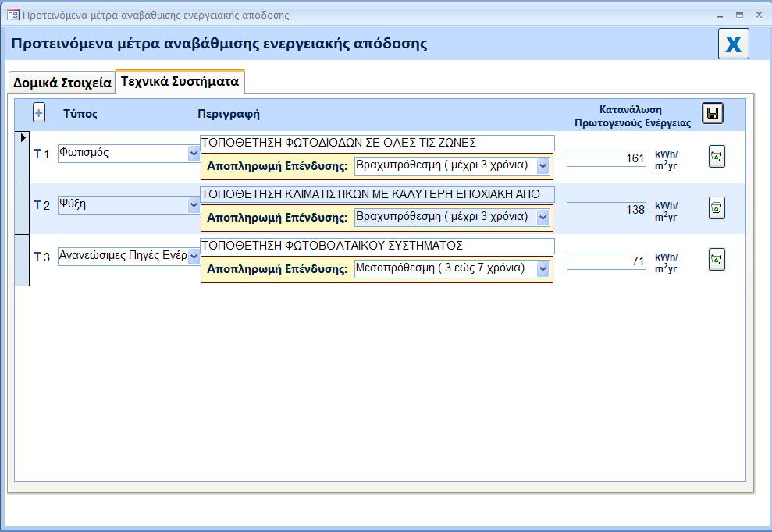Click the Κατανάλωση Πρωτογενούς Ενέργειας header
This screenshot has height=532, width=772.
point(632,116)
